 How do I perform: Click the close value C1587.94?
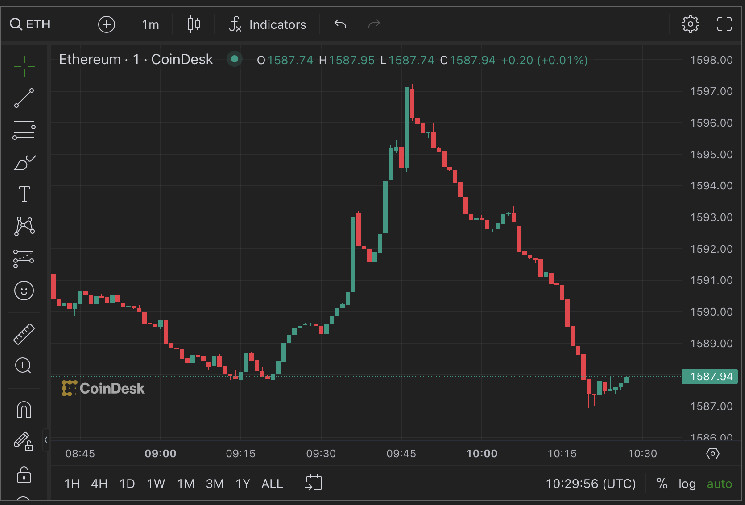coord(468,60)
